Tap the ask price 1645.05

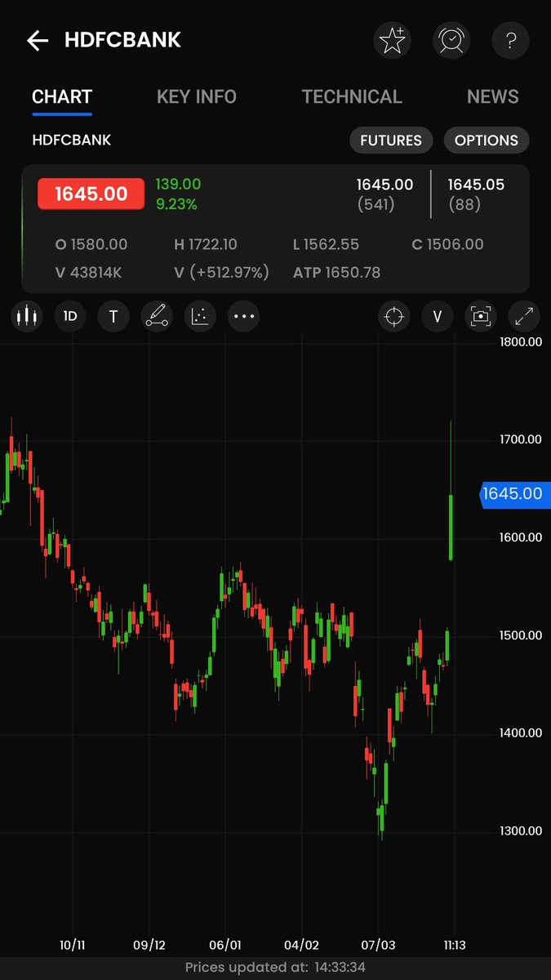pyautogui.click(x=476, y=185)
